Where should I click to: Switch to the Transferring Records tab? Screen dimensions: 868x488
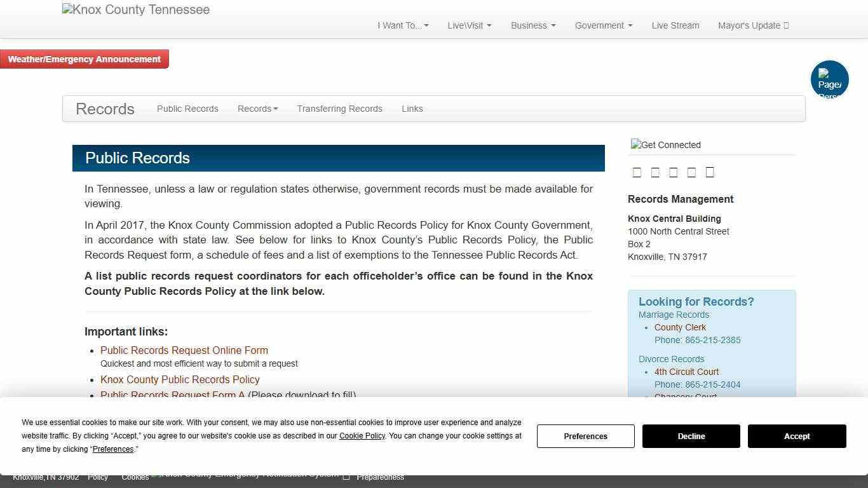click(x=339, y=109)
